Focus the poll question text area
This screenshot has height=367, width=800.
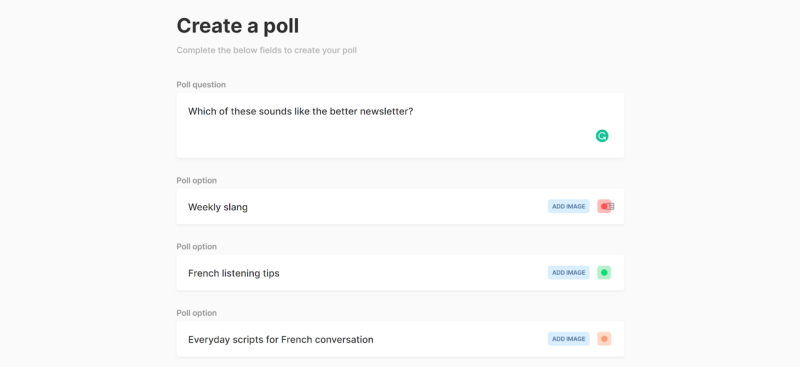pyautogui.click(x=400, y=125)
